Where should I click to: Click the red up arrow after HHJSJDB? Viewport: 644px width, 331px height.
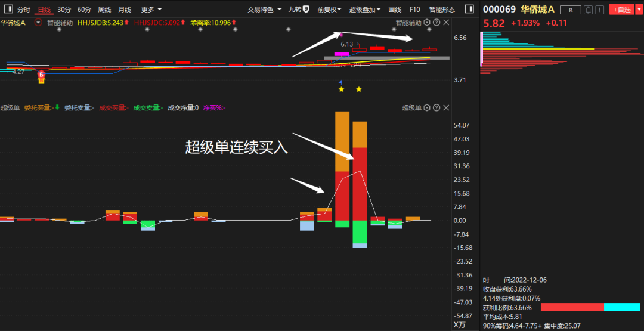tap(126, 23)
